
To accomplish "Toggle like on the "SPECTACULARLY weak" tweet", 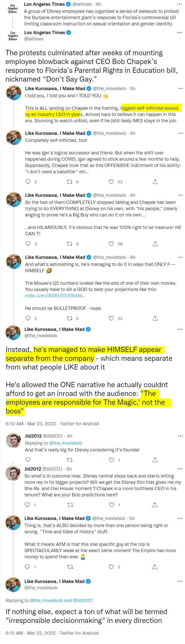I will [111, 567].
